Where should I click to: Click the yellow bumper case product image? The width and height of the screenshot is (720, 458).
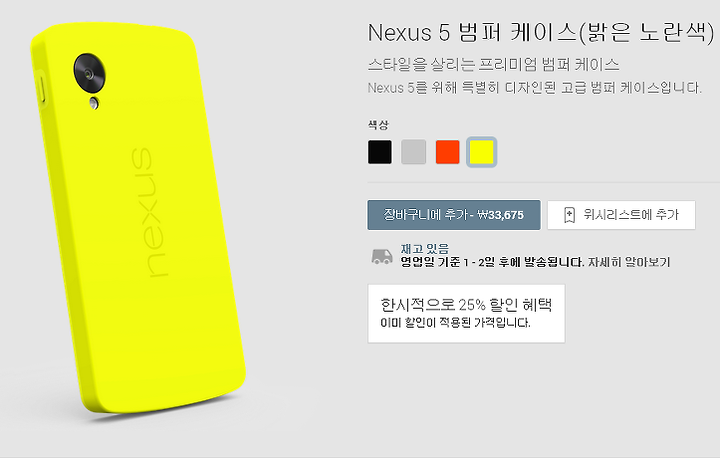click(138, 217)
